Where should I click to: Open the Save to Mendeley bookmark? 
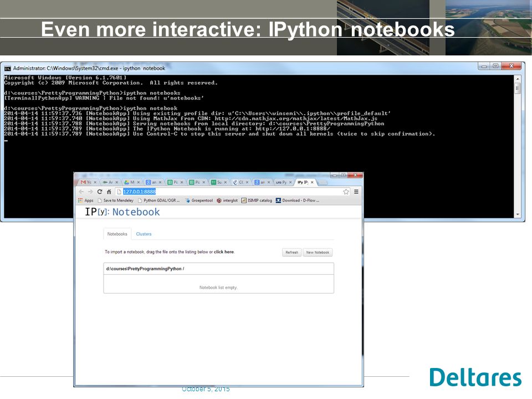[115, 201]
